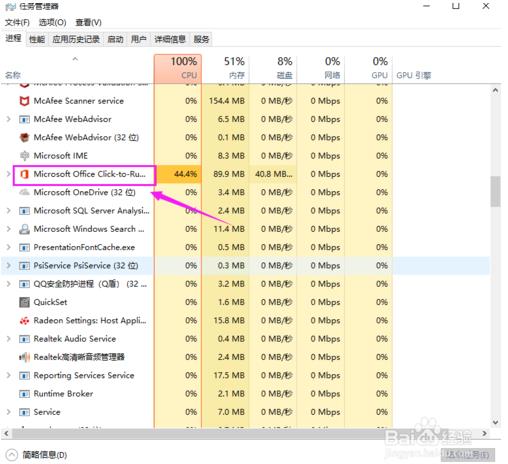Switch to the 性能 tab
Screen dimensions: 508x464
pyautogui.click(x=37, y=39)
